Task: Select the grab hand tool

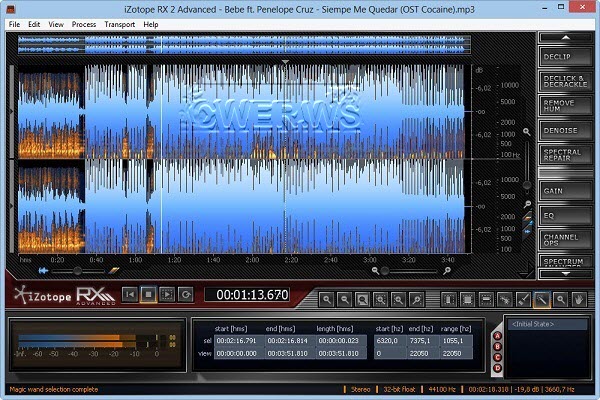Action: pos(579,299)
